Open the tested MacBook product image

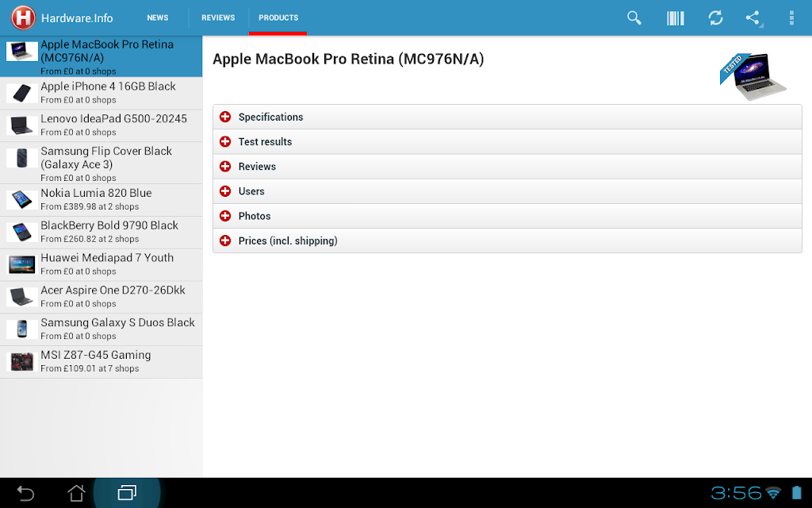coord(753,77)
